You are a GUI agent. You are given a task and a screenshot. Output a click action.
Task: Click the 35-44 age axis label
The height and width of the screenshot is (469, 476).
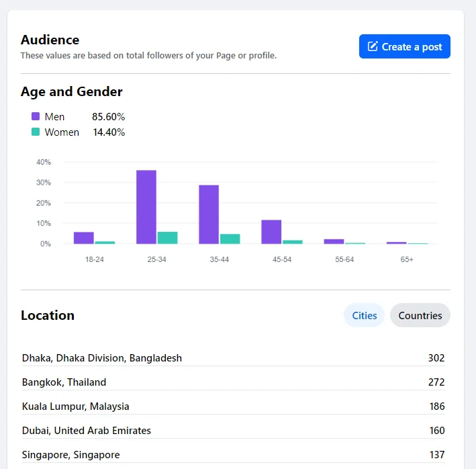(219, 259)
